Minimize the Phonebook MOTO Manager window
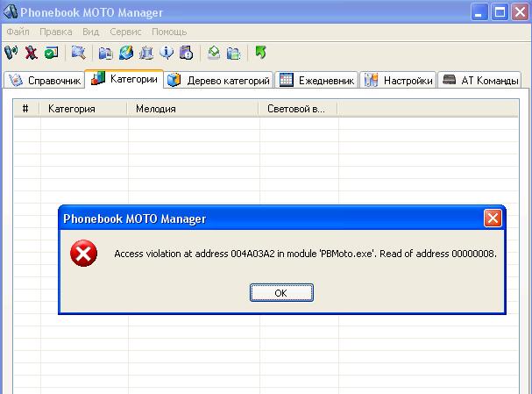Image resolution: width=532 pixels, height=394 pixels. pyautogui.click(x=479, y=12)
